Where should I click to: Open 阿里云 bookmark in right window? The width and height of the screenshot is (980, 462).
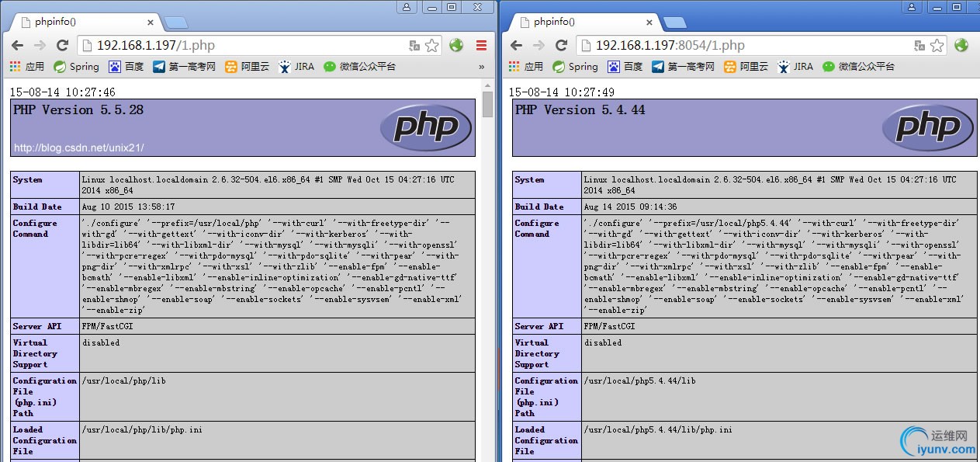(746, 67)
